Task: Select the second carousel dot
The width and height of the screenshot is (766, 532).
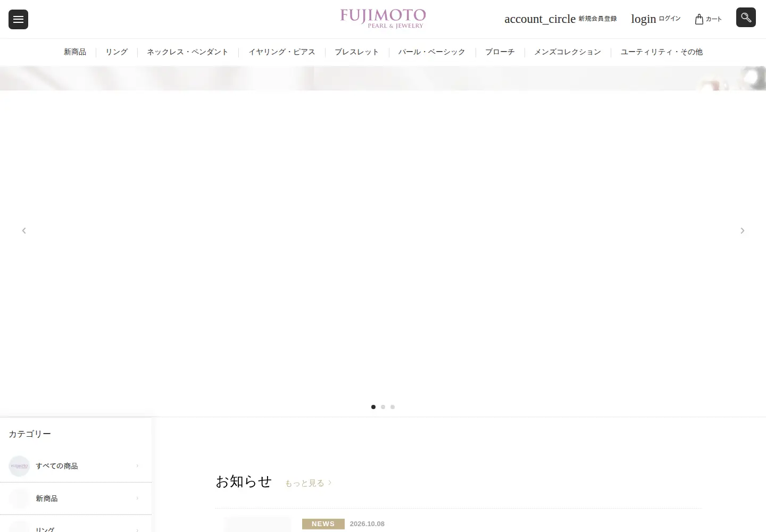Action: [383, 407]
